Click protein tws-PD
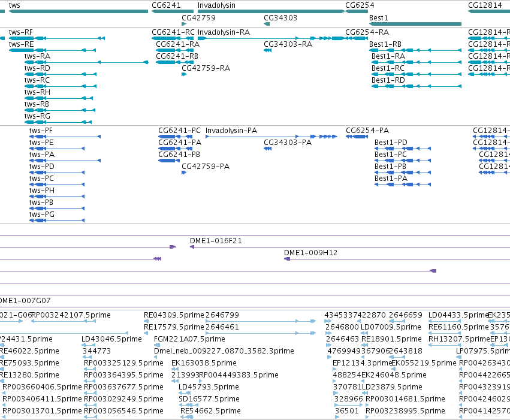The image size is (510, 420). tap(42, 167)
